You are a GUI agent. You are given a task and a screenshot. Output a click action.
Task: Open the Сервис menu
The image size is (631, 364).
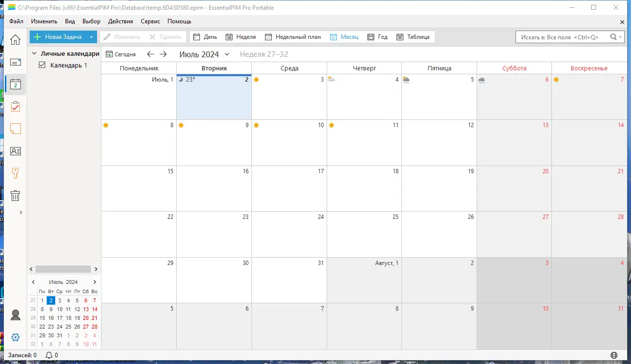coord(150,21)
